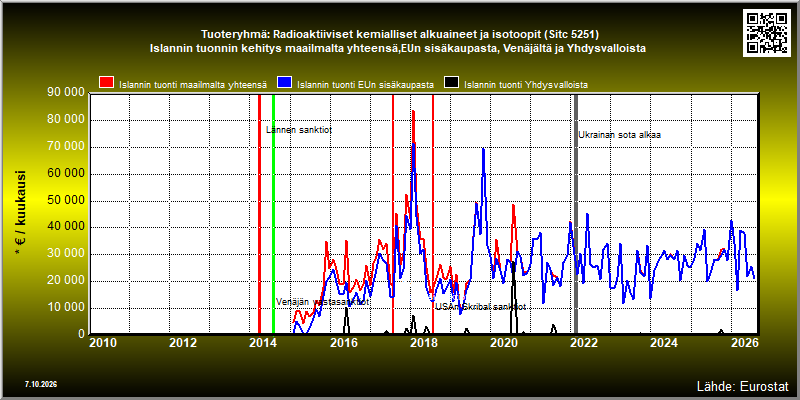The width and height of the screenshot is (800, 400).
Task: Click the 'Lännen sanktiot' annotation
Action: click(x=299, y=130)
